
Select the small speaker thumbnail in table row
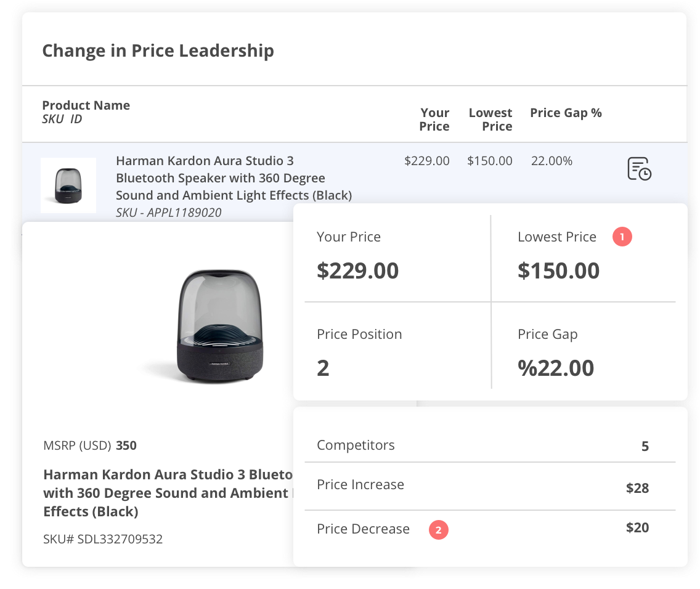point(68,185)
